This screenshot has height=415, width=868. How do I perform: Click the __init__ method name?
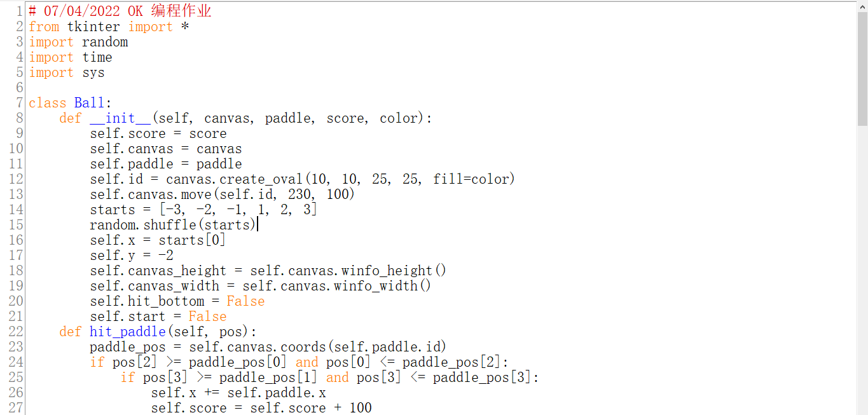(x=120, y=118)
